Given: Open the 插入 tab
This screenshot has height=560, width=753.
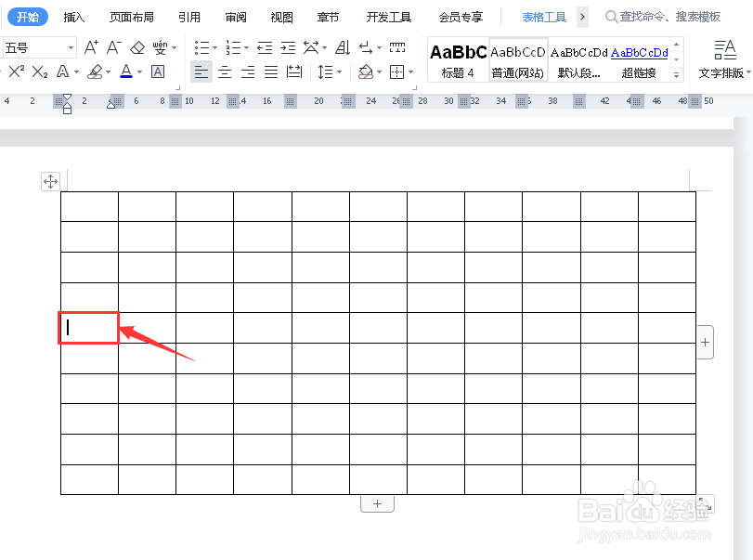Looking at the screenshot, I should (x=74, y=18).
